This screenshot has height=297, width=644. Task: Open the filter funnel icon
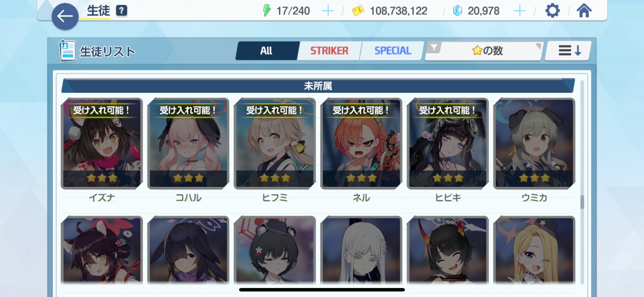[434, 48]
